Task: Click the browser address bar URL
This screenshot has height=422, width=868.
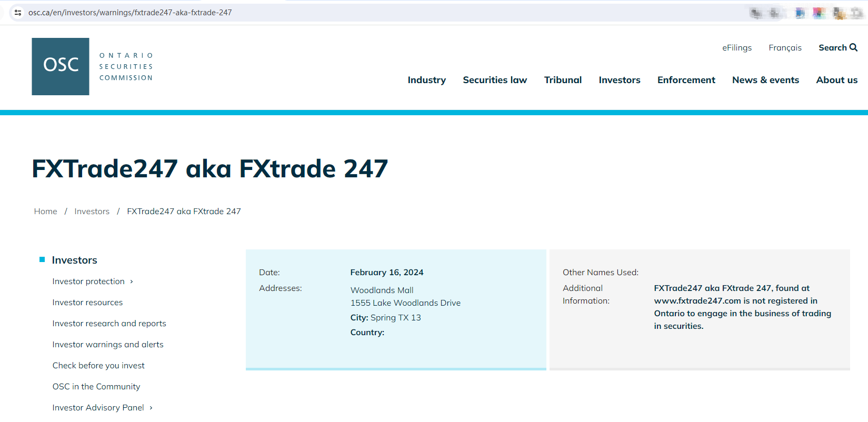Action: (x=130, y=13)
